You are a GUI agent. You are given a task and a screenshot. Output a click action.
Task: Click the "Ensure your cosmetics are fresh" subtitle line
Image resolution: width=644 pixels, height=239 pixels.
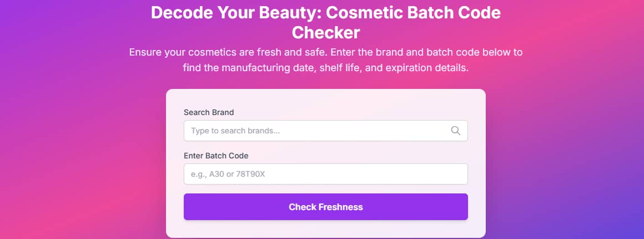[325, 53]
